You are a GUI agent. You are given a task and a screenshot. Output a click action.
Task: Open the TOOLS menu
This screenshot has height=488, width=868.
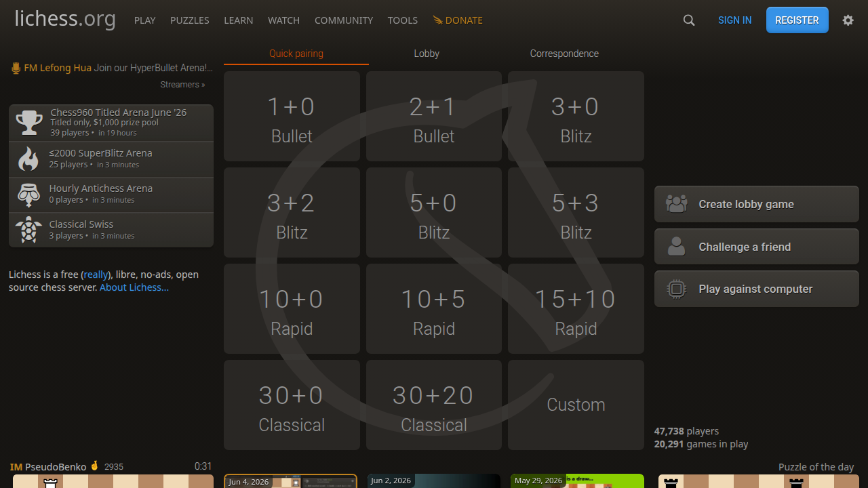[x=403, y=20]
